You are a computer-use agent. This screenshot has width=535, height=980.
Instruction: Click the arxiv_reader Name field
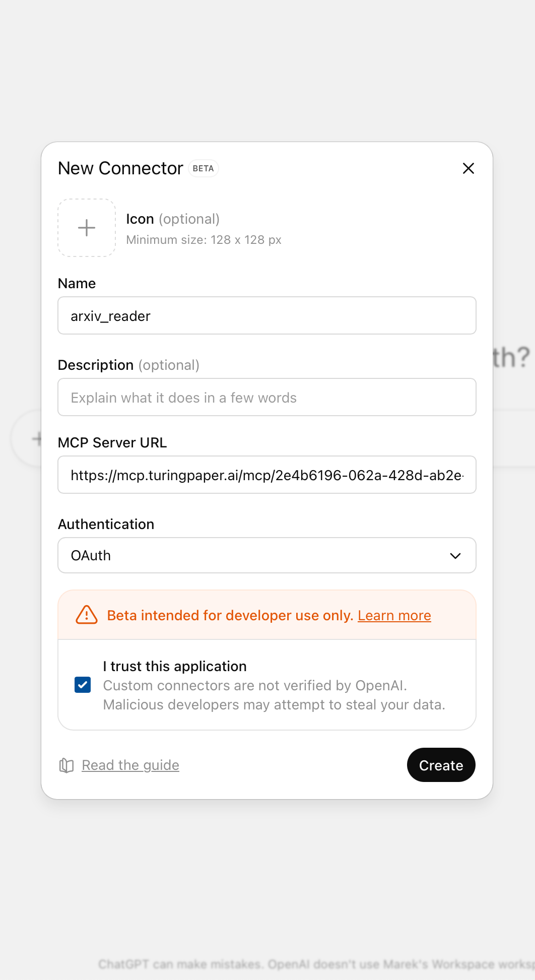(x=267, y=315)
